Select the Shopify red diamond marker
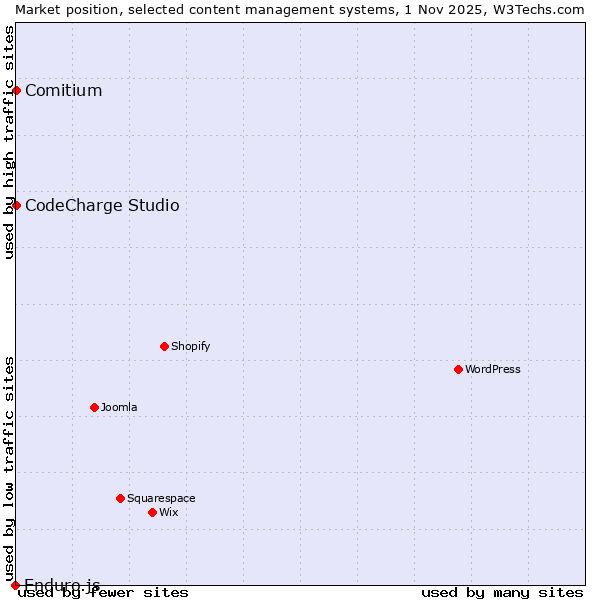The width and height of the screenshot is (600, 600). click(x=164, y=347)
